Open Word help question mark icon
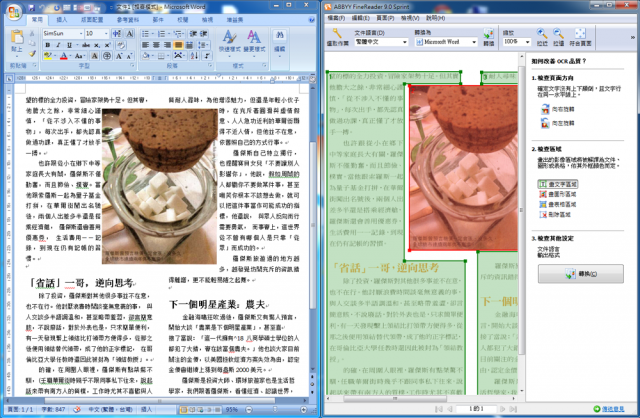Screen dimensions: 640x418 pos(312,20)
